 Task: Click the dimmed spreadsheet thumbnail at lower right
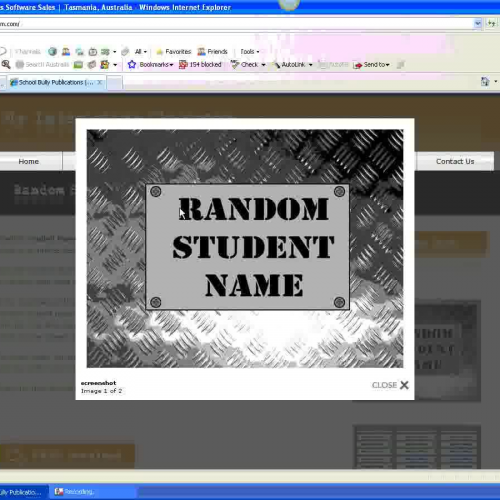[416, 447]
